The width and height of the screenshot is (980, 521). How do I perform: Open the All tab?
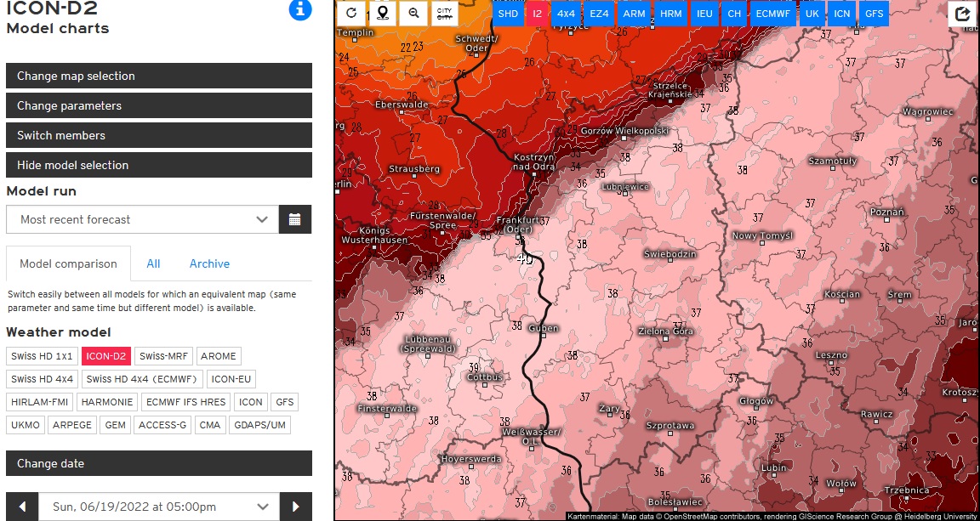pyautogui.click(x=153, y=263)
